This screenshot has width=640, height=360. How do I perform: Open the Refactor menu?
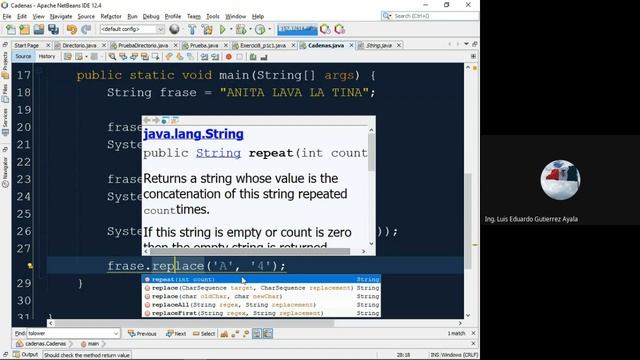pos(111,16)
